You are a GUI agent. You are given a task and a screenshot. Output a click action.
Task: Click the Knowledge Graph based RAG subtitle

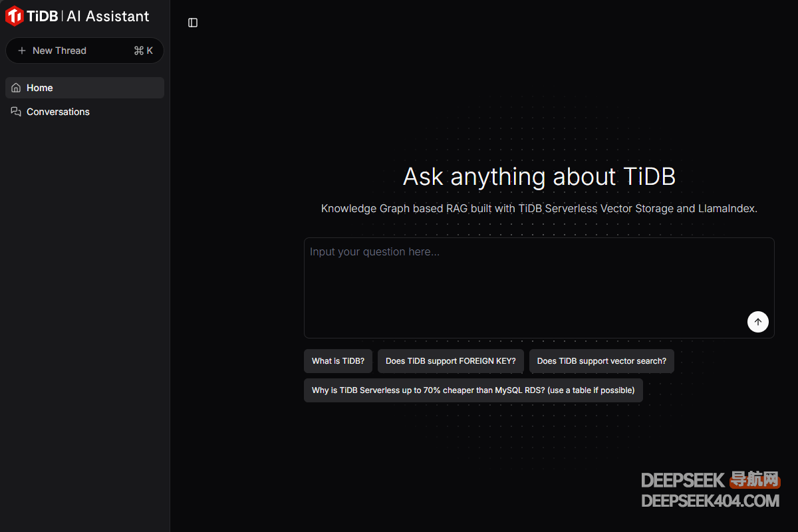pos(539,209)
